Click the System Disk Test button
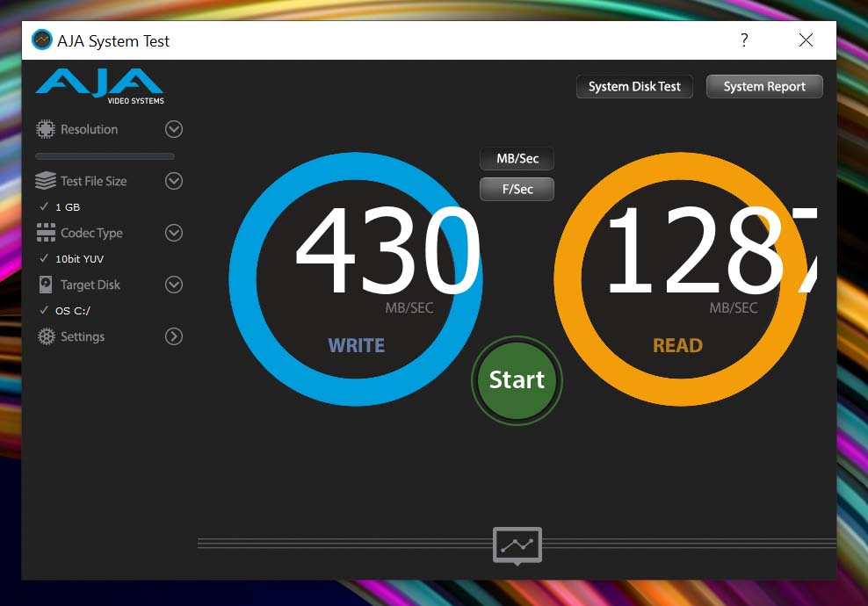868x606 pixels. (x=634, y=87)
